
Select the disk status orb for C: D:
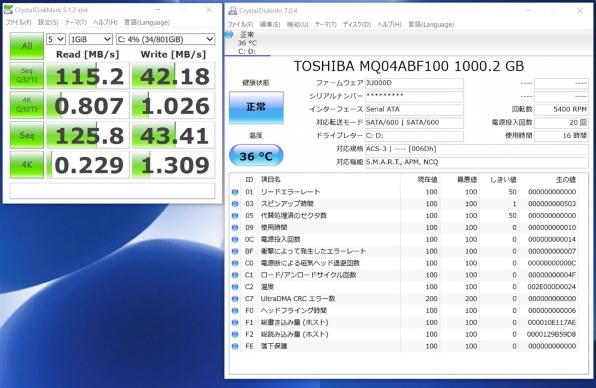pyautogui.click(x=229, y=35)
